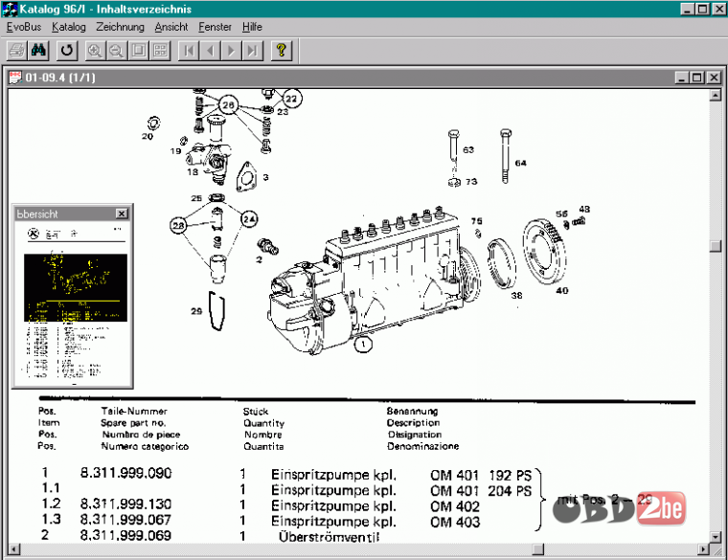Click the vertical scrollbar up arrow
Screen dimensions: 728x560
pos(716,96)
